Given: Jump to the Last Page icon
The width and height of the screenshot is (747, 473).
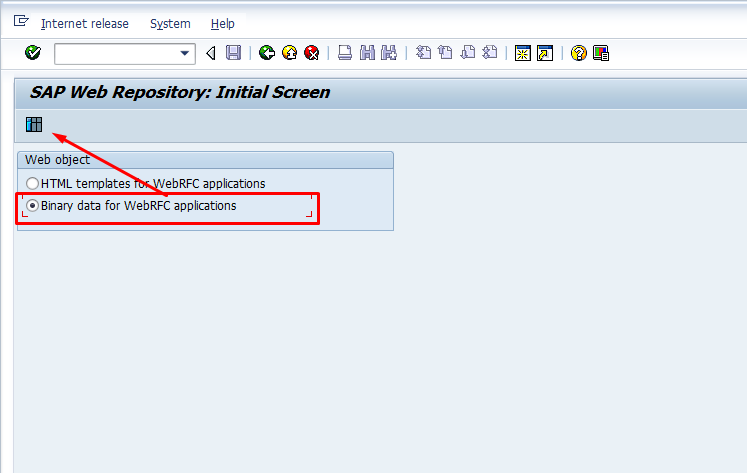Looking at the screenshot, I should pos(490,52).
